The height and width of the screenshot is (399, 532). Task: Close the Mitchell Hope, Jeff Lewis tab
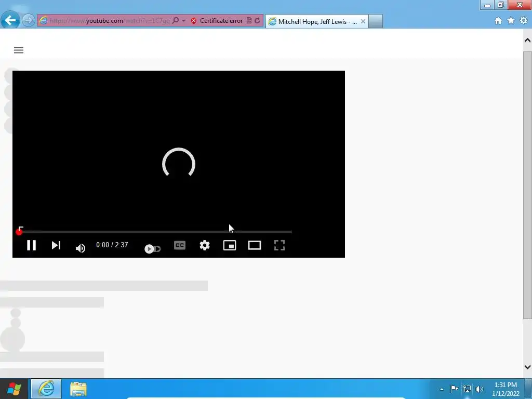point(363,21)
